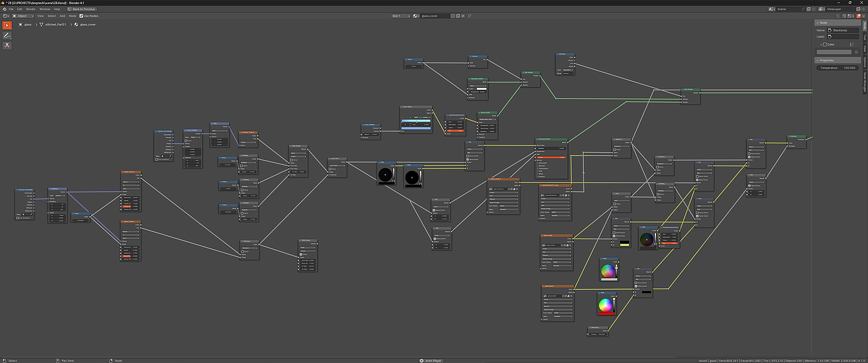
Task: Click the Blender logo menu icon
Action: pyautogui.click(x=4, y=9)
